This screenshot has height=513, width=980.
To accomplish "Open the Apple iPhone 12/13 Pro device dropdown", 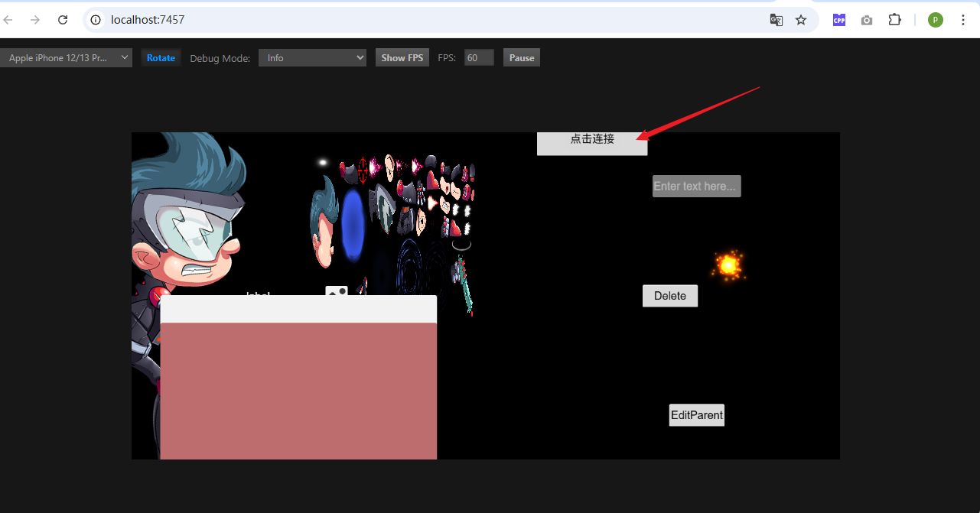I will click(66, 58).
